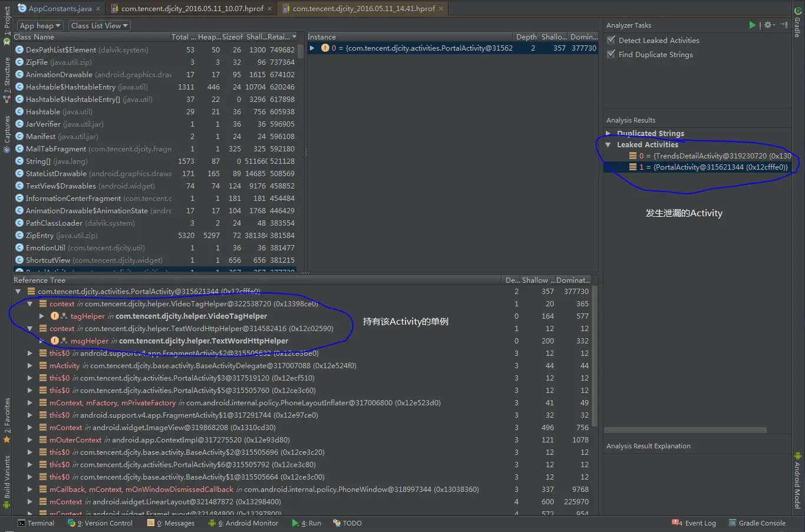Open the TODO tool window
The image size is (805, 532).
pos(348,523)
